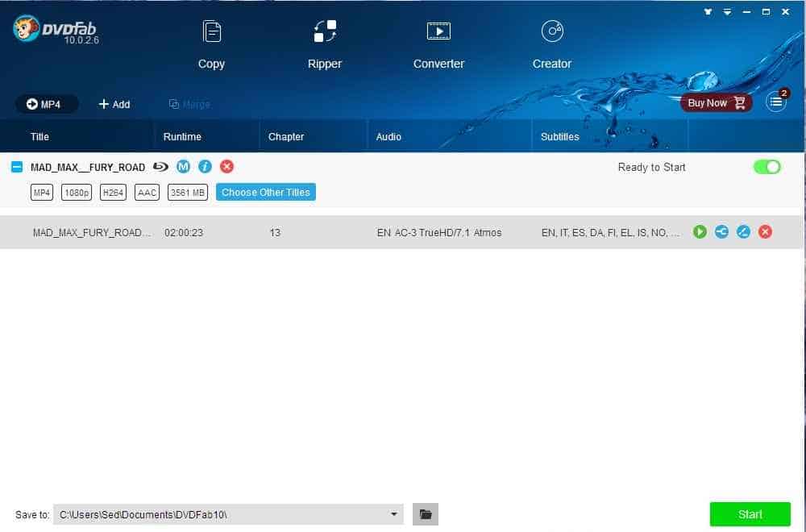Click the 1080p resolution tag
The height and width of the screenshot is (532, 806).
click(77, 192)
